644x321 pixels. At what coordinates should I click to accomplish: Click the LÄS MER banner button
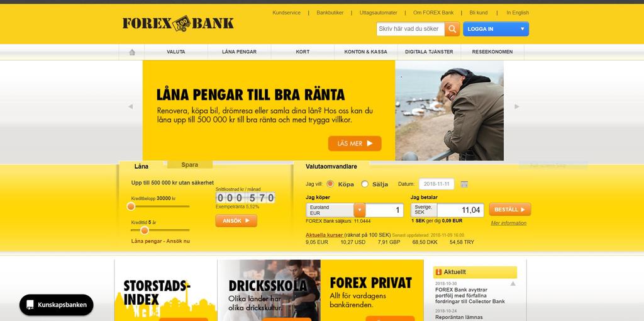(355, 144)
